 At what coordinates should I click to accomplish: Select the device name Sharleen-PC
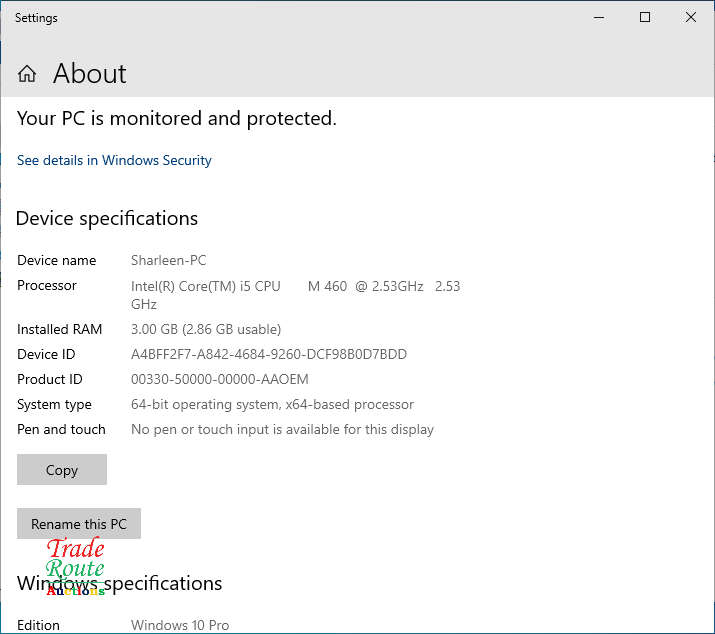point(168,260)
